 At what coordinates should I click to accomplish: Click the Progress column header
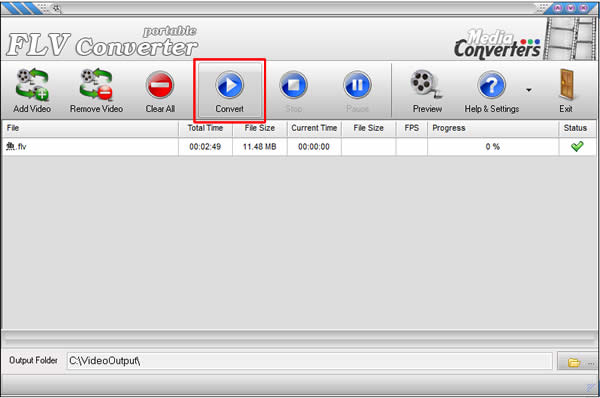click(x=493, y=128)
